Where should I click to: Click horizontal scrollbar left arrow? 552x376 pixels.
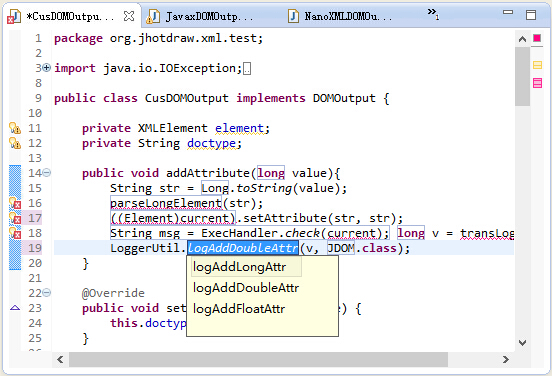(x=60, y=359)
